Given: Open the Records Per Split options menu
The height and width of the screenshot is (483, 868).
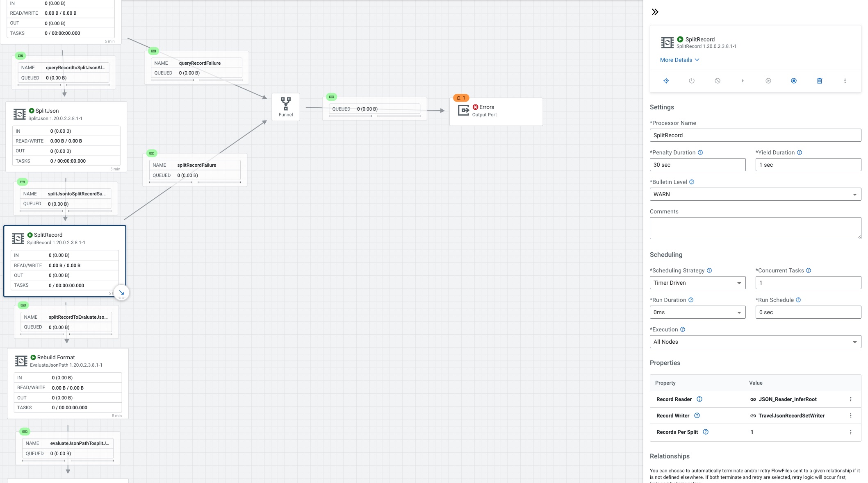Looking at the screenshot, I should pos(850,432).
